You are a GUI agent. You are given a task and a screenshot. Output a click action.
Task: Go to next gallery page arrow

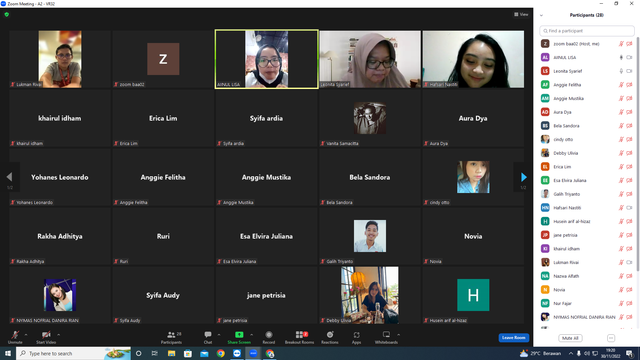524,177
